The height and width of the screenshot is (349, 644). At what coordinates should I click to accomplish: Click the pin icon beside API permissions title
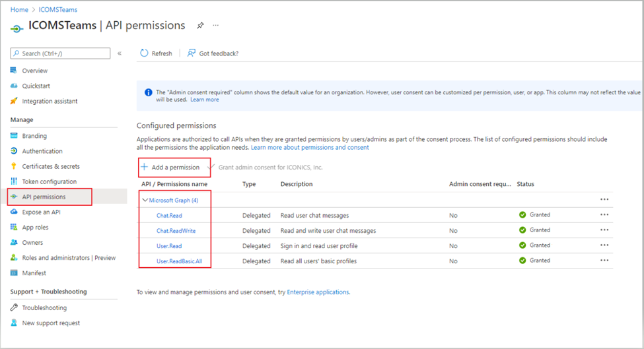tap(200, 26)
